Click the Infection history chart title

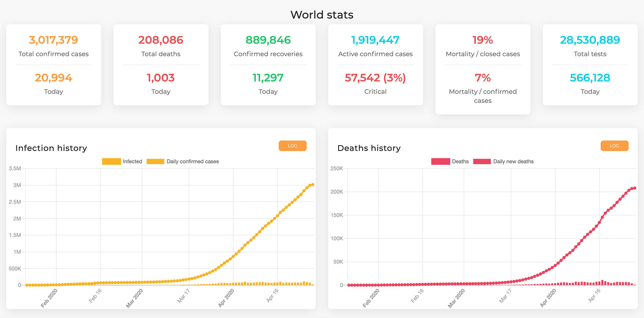(x=51, y=148)
